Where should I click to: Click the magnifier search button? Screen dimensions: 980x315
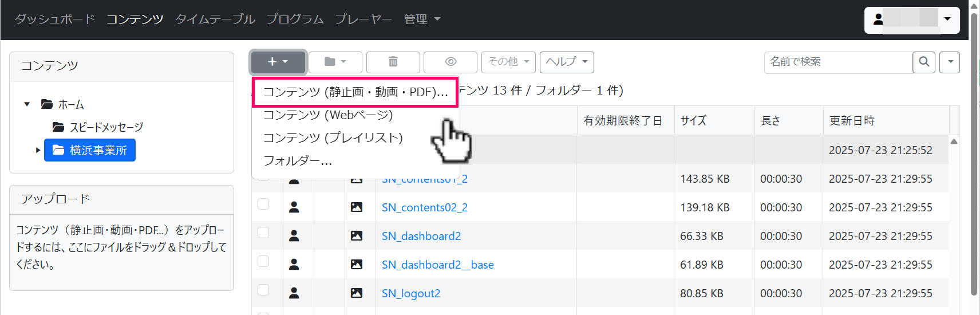[x=923, y=62]
